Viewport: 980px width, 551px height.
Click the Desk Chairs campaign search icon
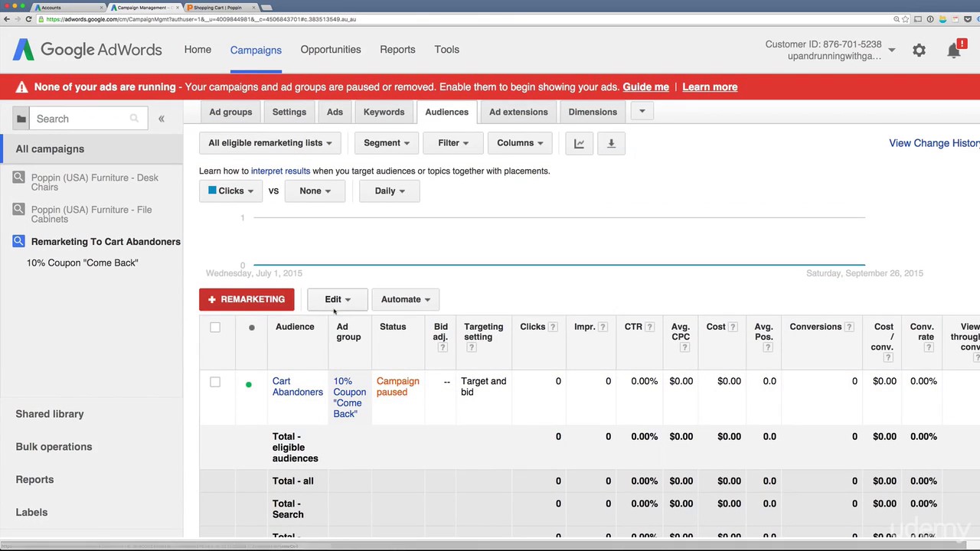pos(18,178)
